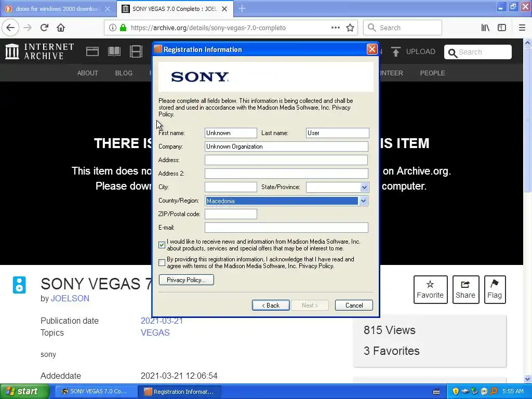The height and width of the screenshot is (399, 532).
Task: Click the magnifier tray icon near clock
Action: pyautogui.click(x=494, y=391)
